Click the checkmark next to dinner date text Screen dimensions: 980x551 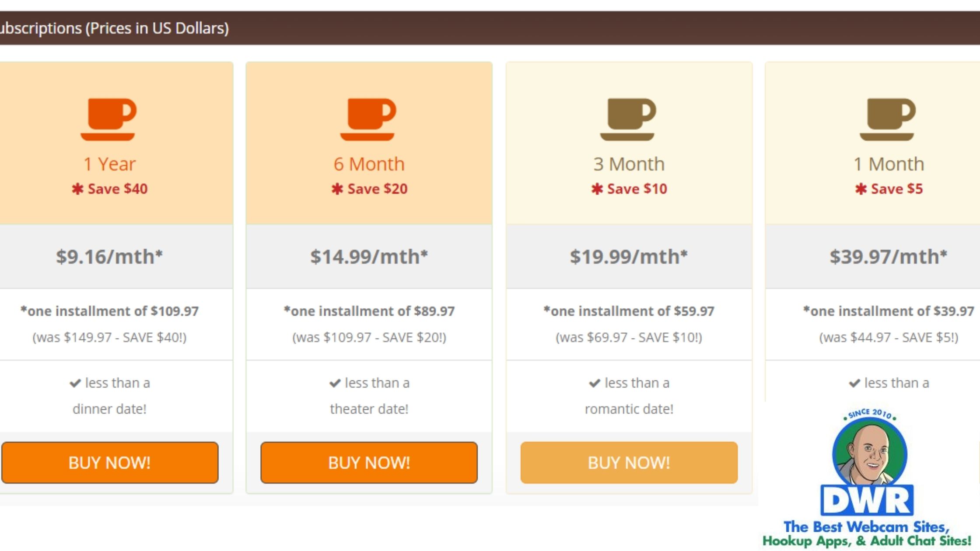75,384
